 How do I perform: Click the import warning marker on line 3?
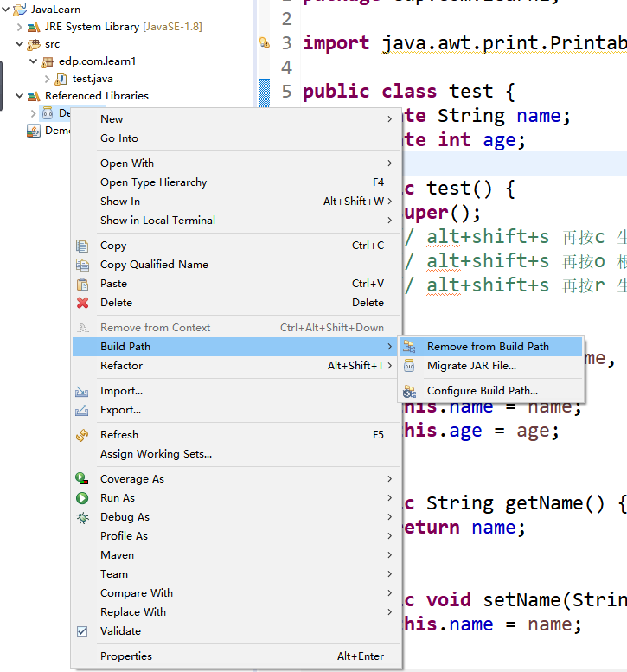click(265, 43)
